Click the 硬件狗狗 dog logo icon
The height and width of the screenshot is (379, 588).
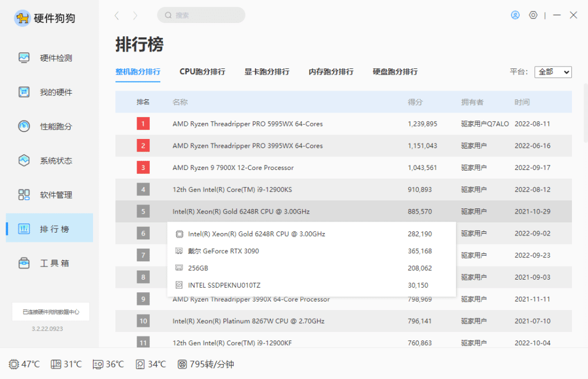coord(22,18)
